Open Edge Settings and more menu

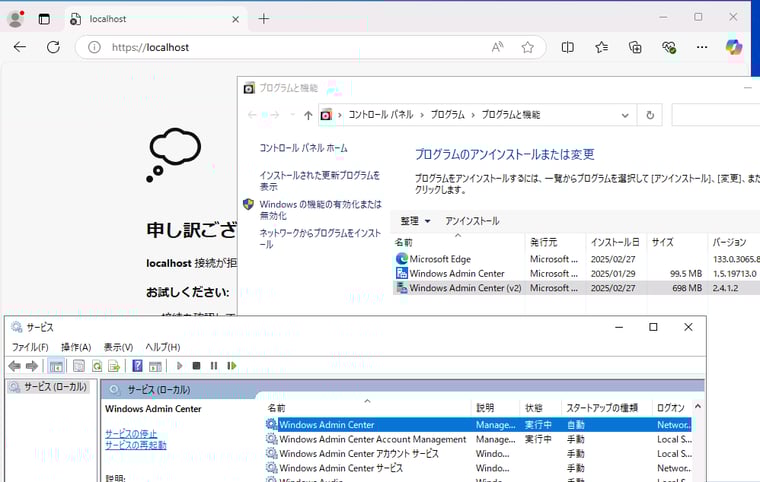pos(702,47)
